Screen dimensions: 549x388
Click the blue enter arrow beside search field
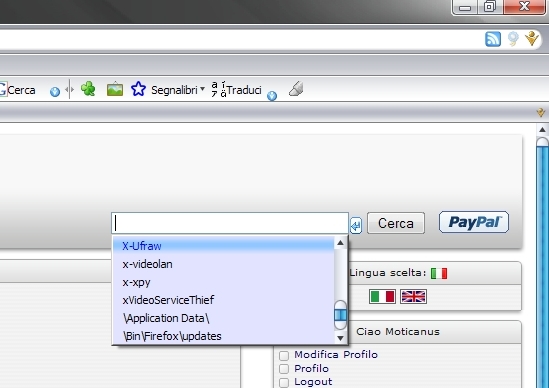(x=356, y=226)
